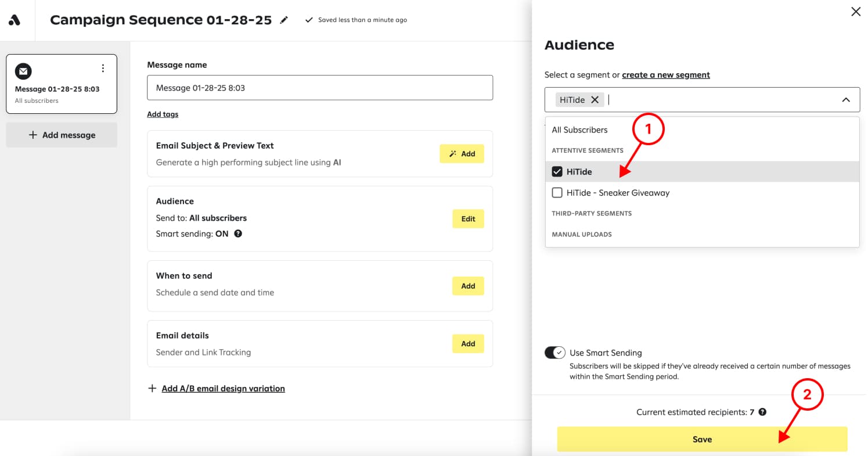
Task: Select All Subscribers option in dropdown
Action: pos(579,130)
